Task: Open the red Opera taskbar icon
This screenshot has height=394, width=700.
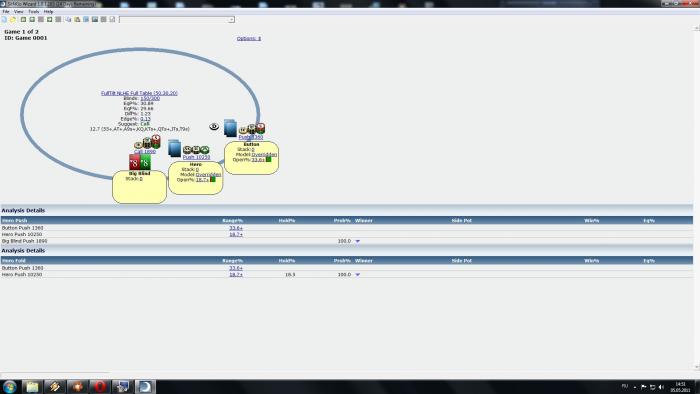Action: [100, 386]
